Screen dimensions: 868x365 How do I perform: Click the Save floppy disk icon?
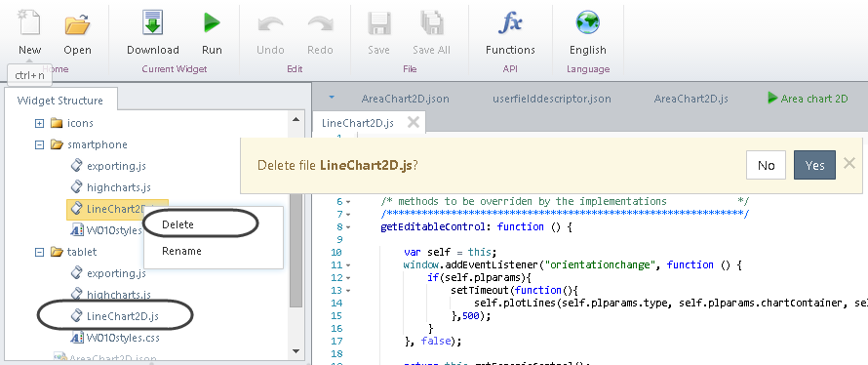tap(378, 24)
